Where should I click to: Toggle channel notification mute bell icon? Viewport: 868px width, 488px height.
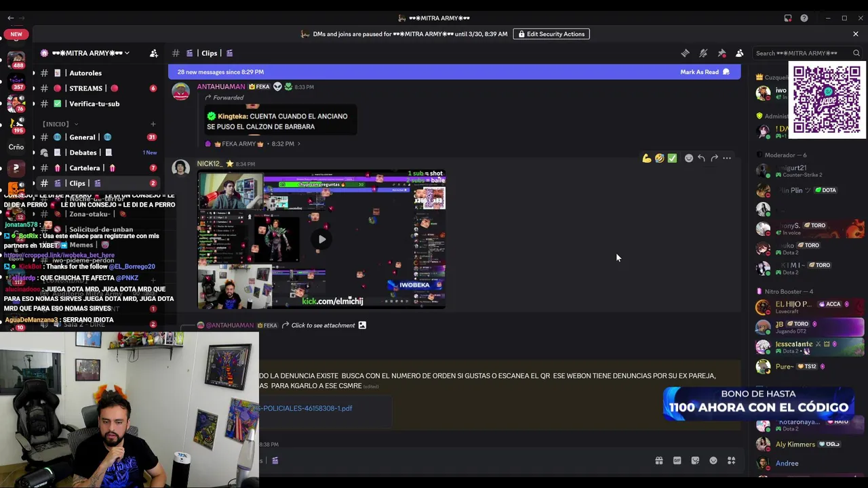[x=703, y=53]
